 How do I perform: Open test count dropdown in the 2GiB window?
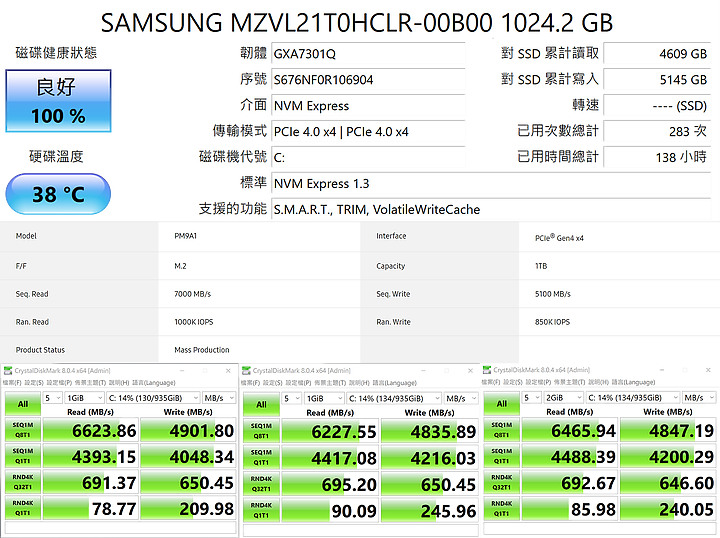(531, 398)
